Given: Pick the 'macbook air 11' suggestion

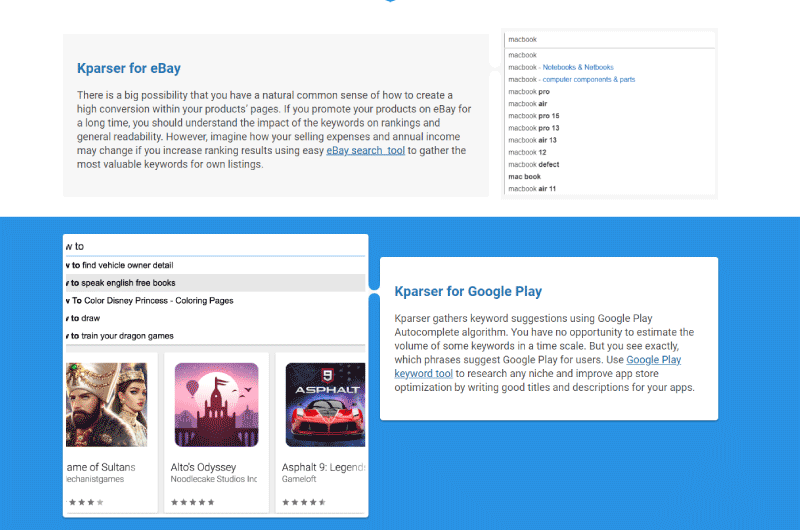Looking at the screenshot, I should [x=532, y=189].
